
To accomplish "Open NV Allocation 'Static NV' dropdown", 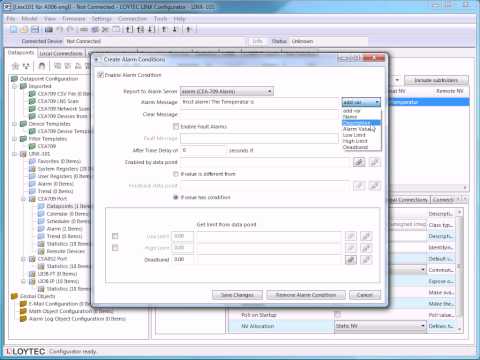I will [x=380, y=326].
